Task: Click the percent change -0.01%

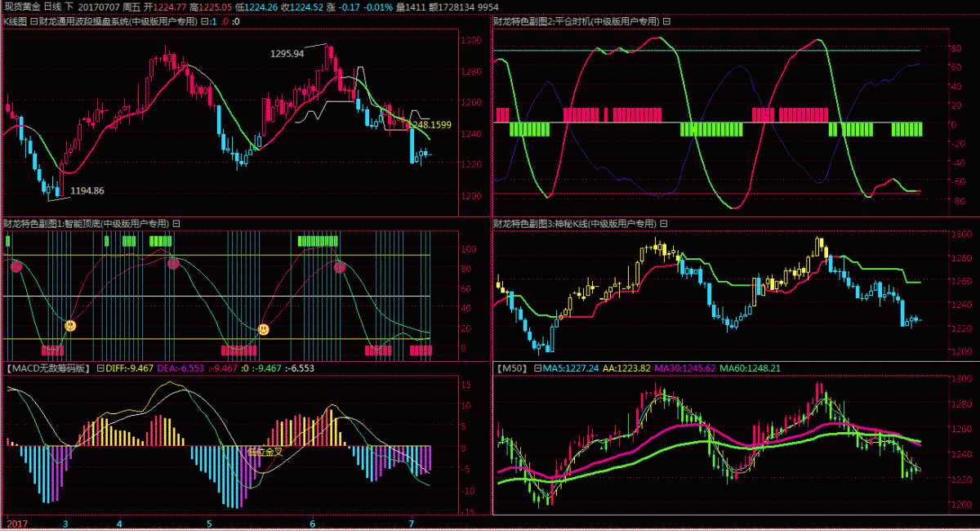Action: (x=377, y=7)
